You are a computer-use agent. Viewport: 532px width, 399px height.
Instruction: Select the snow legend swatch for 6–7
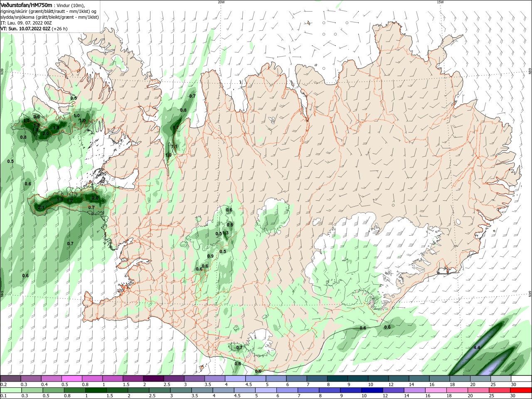coord(296,379)
